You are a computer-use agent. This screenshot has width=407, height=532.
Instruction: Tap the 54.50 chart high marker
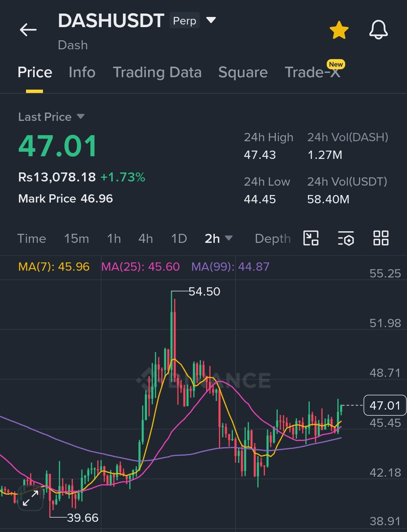pyautogui.click(x=204, y=292)
